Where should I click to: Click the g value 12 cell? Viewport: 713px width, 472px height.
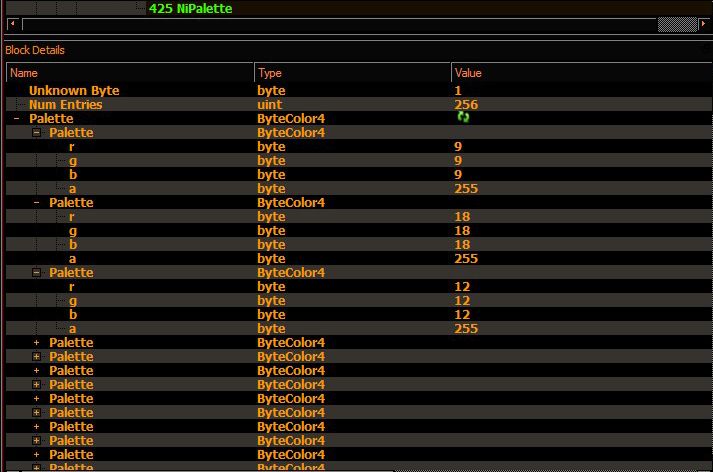click(x=462, y=301)
